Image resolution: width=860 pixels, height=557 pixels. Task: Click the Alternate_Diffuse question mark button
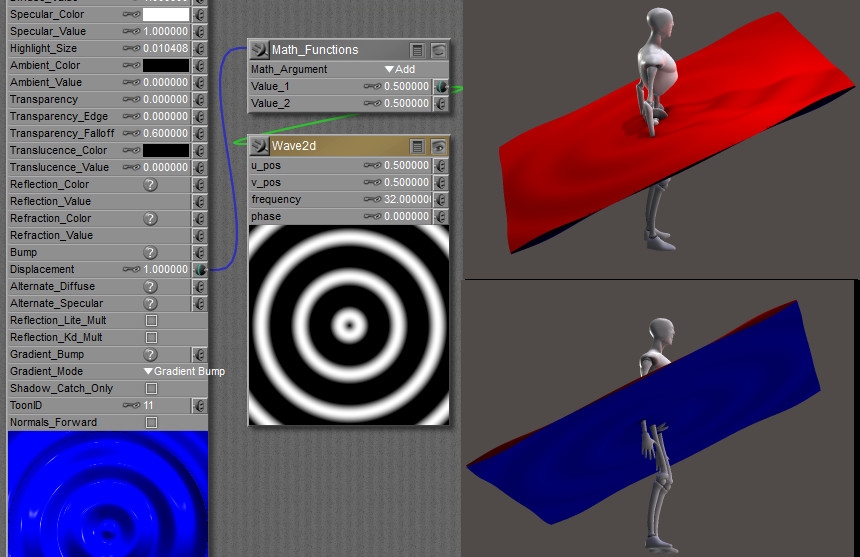150,287
